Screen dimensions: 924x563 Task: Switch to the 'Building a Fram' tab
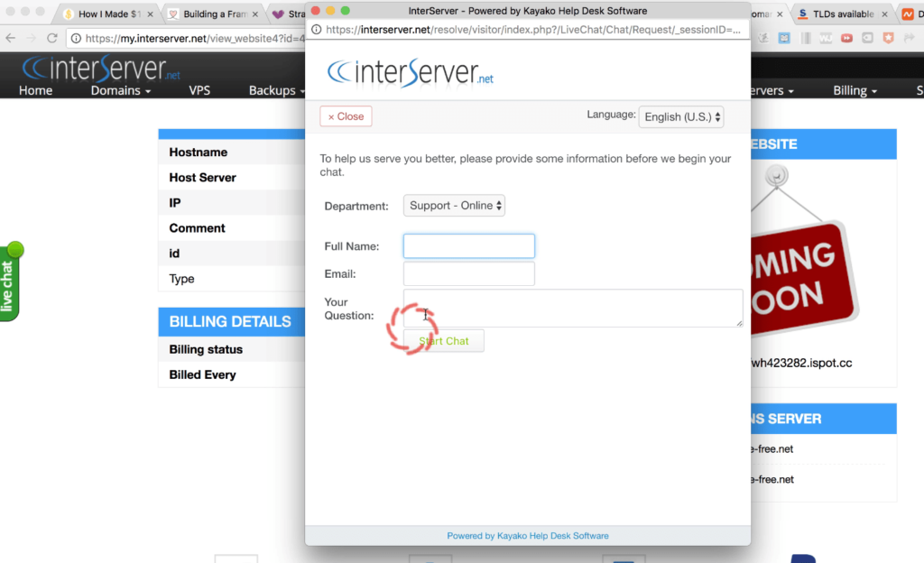[x=213, y=14]
